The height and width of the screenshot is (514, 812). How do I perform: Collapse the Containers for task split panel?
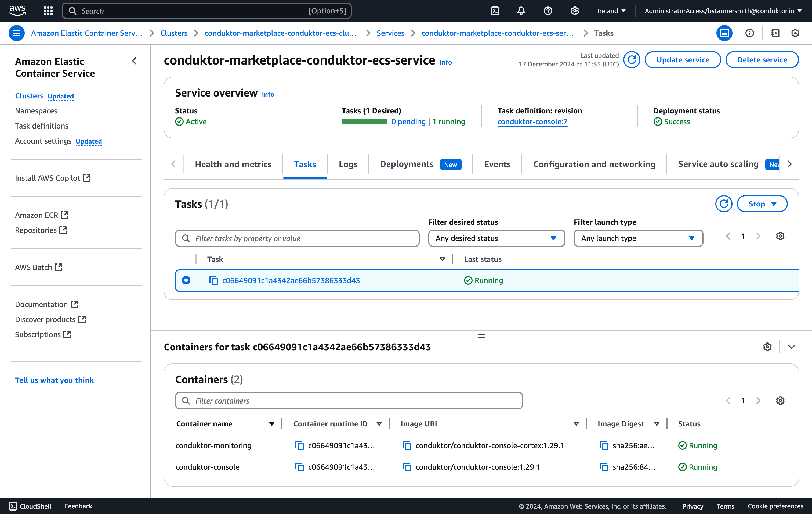(791, 347)
